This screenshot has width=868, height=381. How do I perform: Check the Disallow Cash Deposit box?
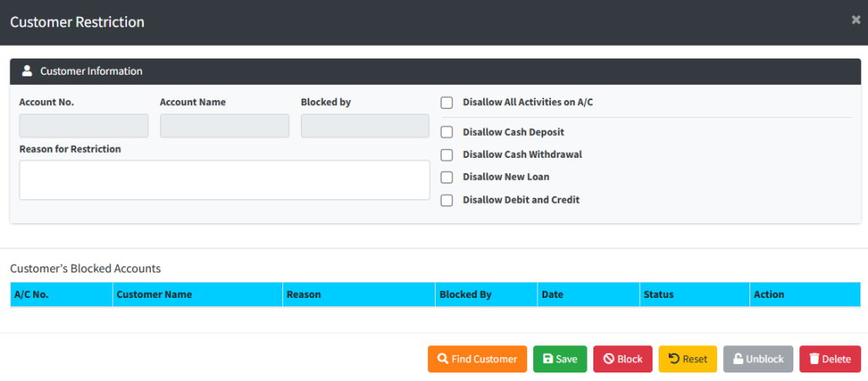[447, 132]
